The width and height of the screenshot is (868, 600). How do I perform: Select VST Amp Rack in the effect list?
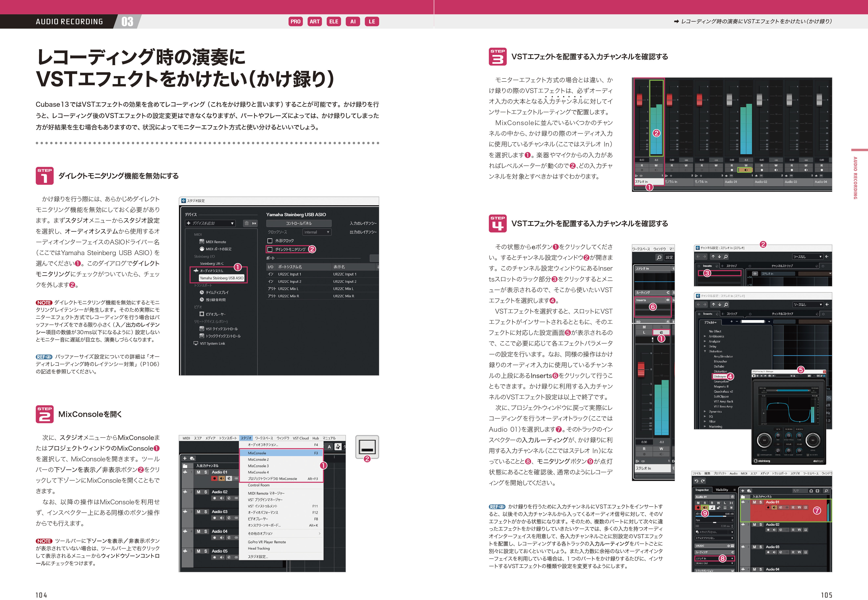[724, 401]
